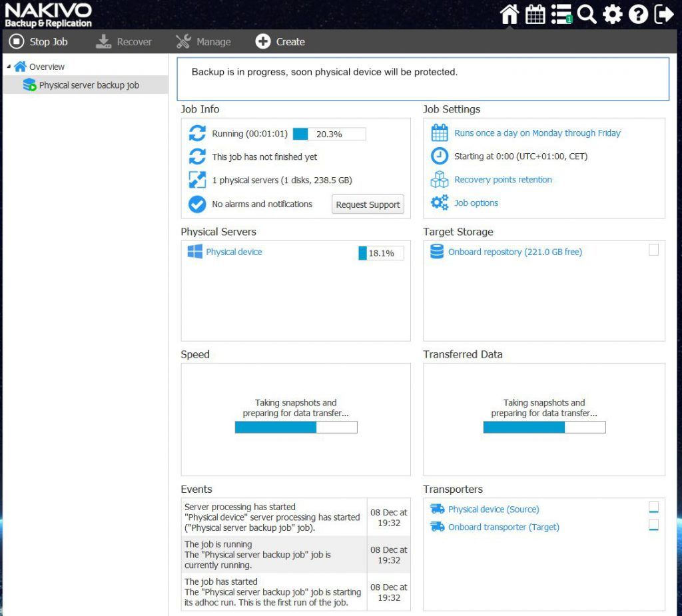Click the schedule calendar icon in Job Settings
The width and height of the screenshot is (682, 616).
coord(440,133)
